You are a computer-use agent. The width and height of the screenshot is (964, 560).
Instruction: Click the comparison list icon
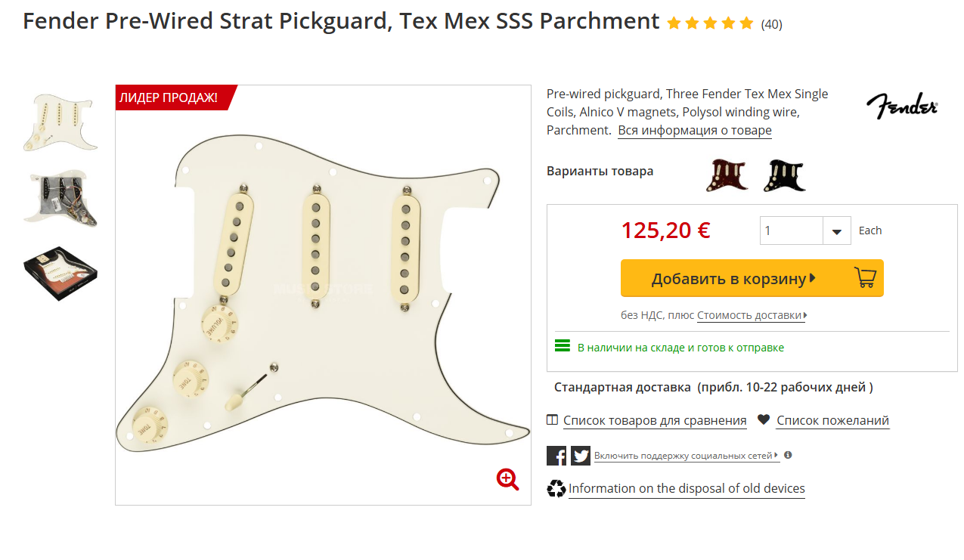[553, 420]
